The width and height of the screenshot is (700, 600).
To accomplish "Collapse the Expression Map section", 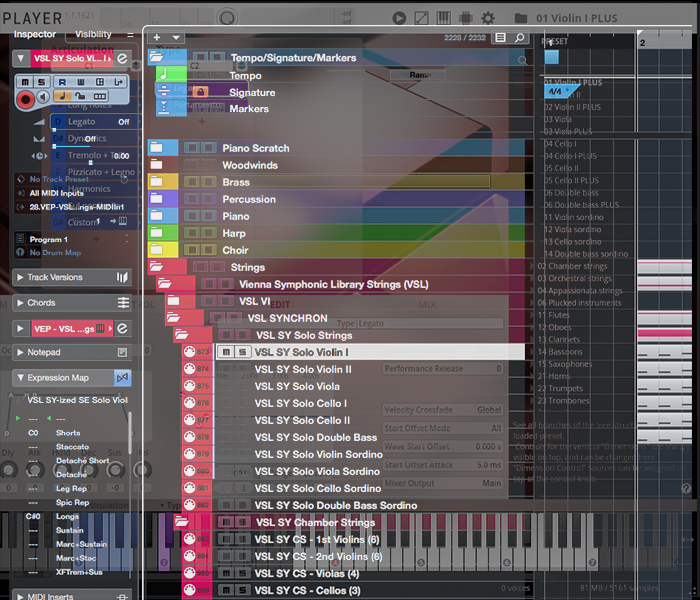I will point(20,378).
